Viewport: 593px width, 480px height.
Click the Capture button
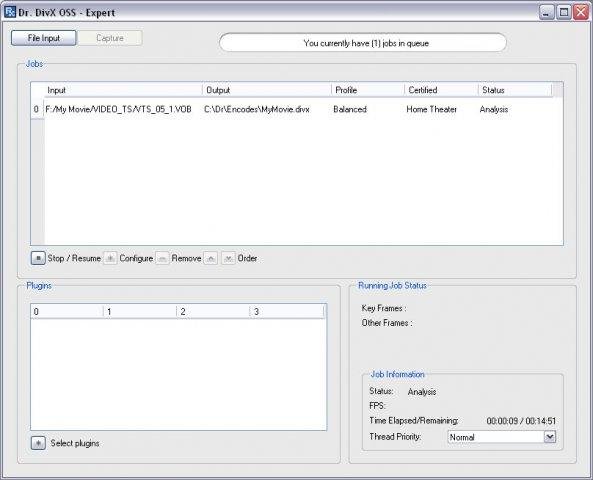coord(110,38)
